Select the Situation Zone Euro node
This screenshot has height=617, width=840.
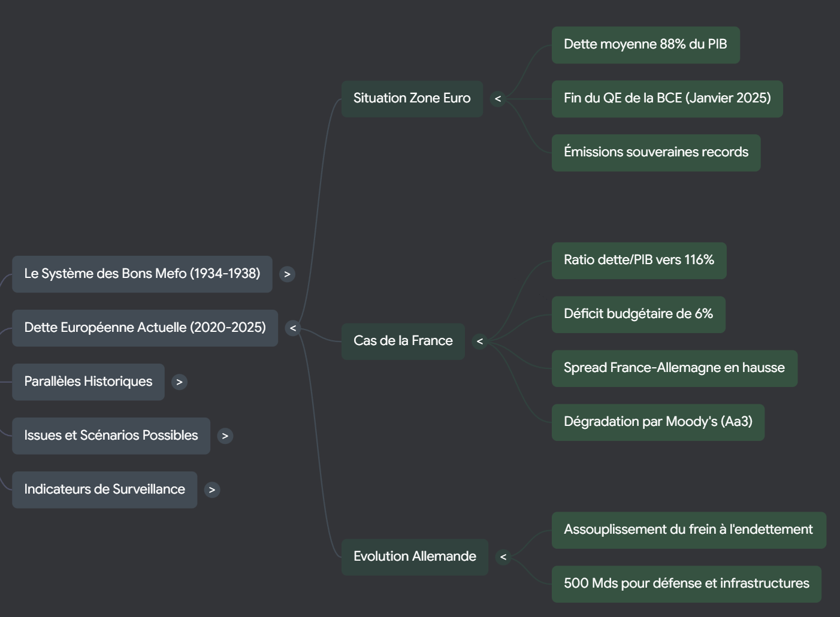[412, 99]
